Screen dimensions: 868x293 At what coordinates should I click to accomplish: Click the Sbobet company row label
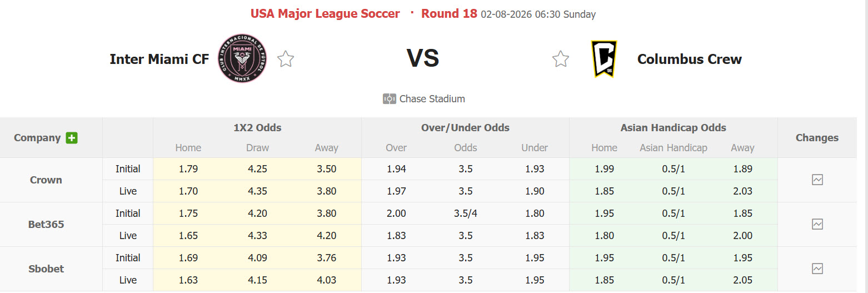(x=46, y=269)
